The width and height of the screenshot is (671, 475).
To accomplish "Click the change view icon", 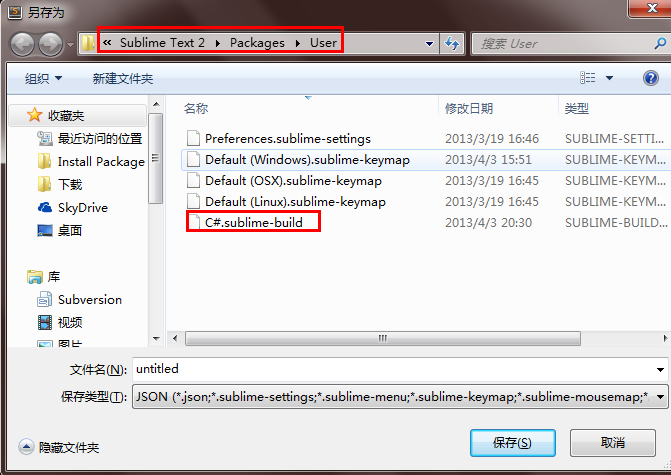I will pos(588,78).
